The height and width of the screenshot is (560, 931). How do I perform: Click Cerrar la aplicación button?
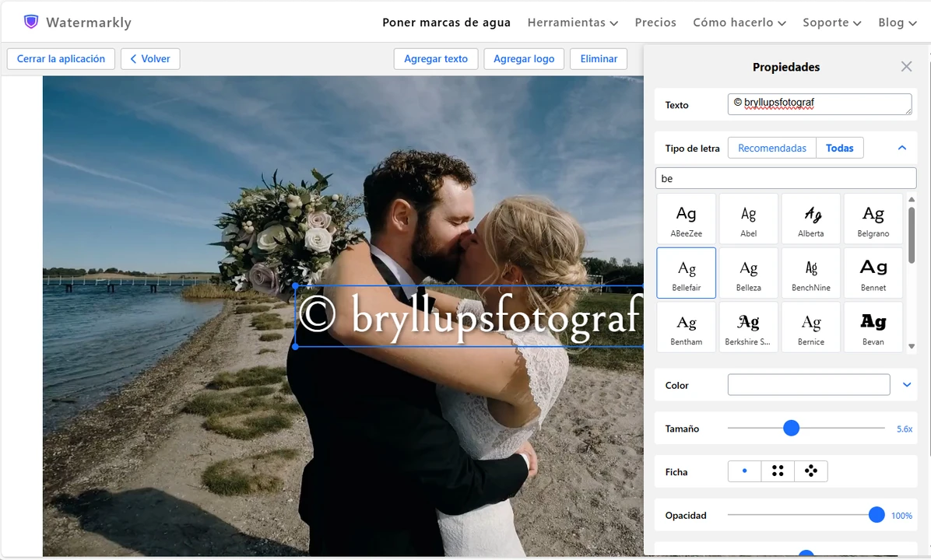click(61, 59)
